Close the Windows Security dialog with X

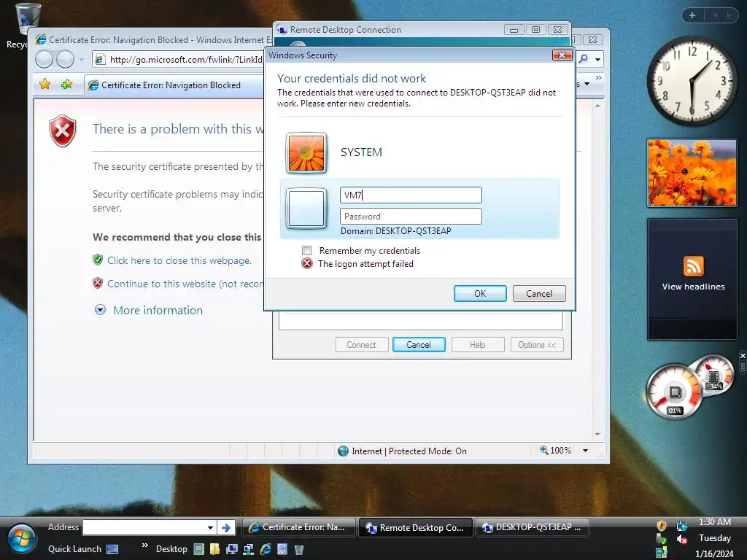tap(562, 55)
